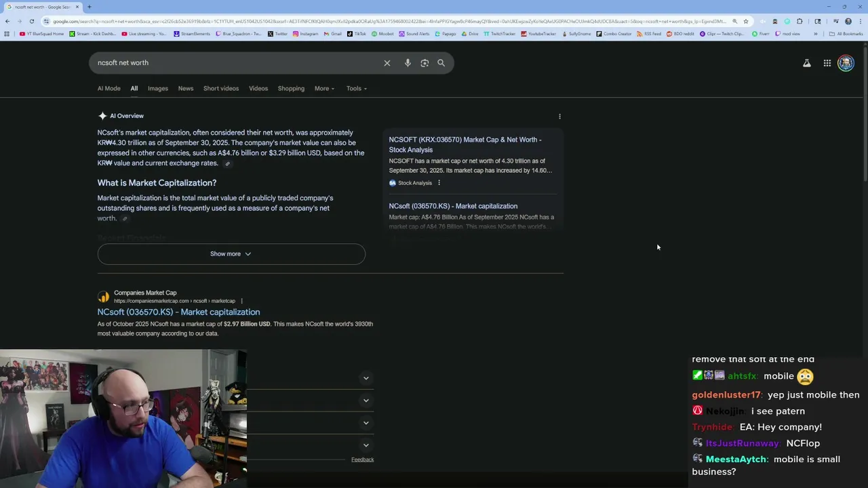Open YT BlueSquad Home bookmark
This screenshot has width=868, height=488.
(x=42, y=34)
